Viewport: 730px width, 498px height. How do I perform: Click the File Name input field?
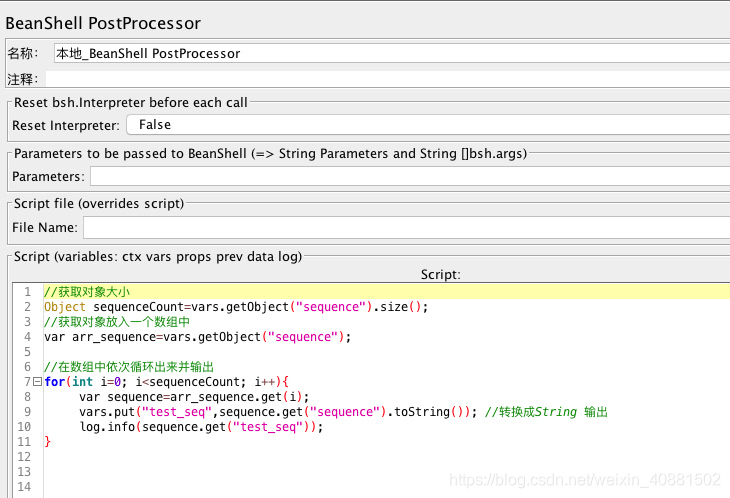406,228
